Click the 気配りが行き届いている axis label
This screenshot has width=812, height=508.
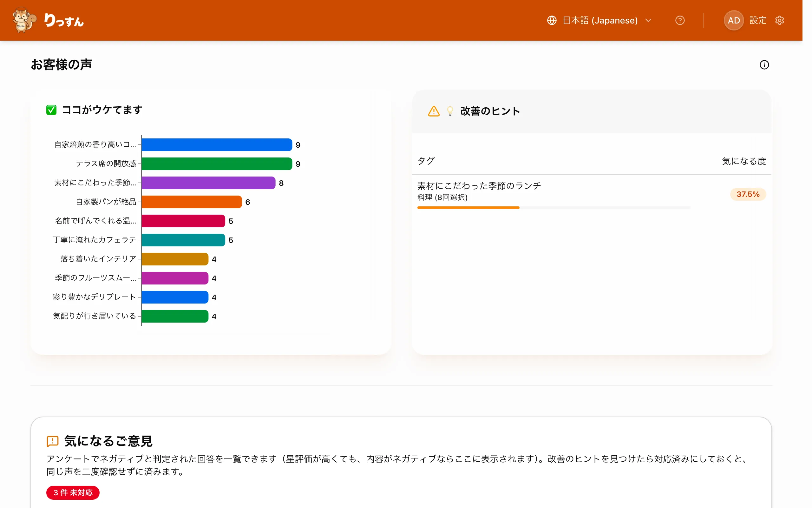95,316
